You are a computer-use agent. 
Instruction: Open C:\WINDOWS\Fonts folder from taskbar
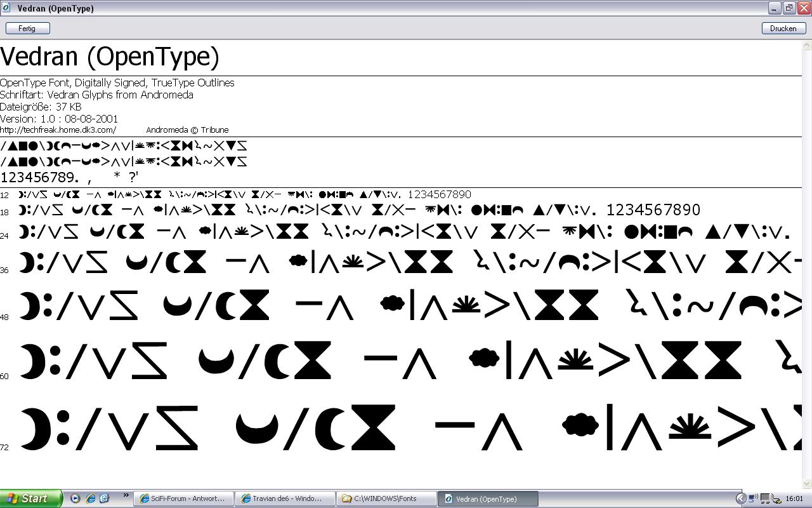[x=386, y=498]
